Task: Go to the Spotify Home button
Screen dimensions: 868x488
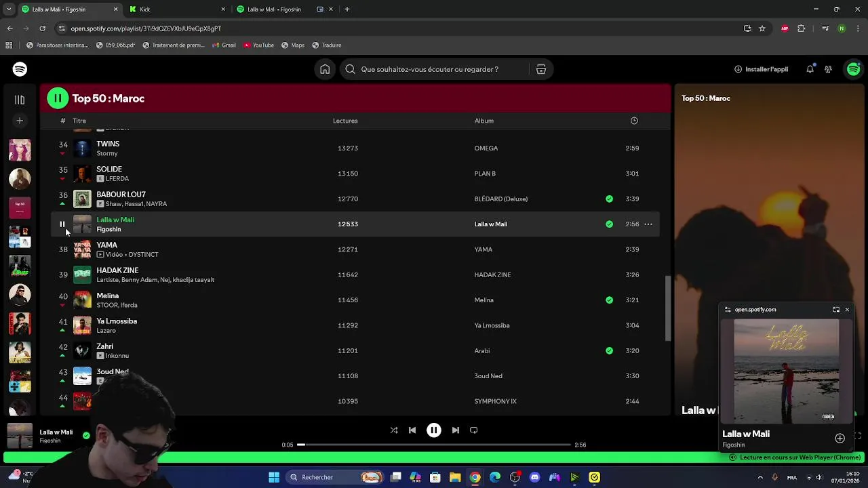Action: click(325, 69)
